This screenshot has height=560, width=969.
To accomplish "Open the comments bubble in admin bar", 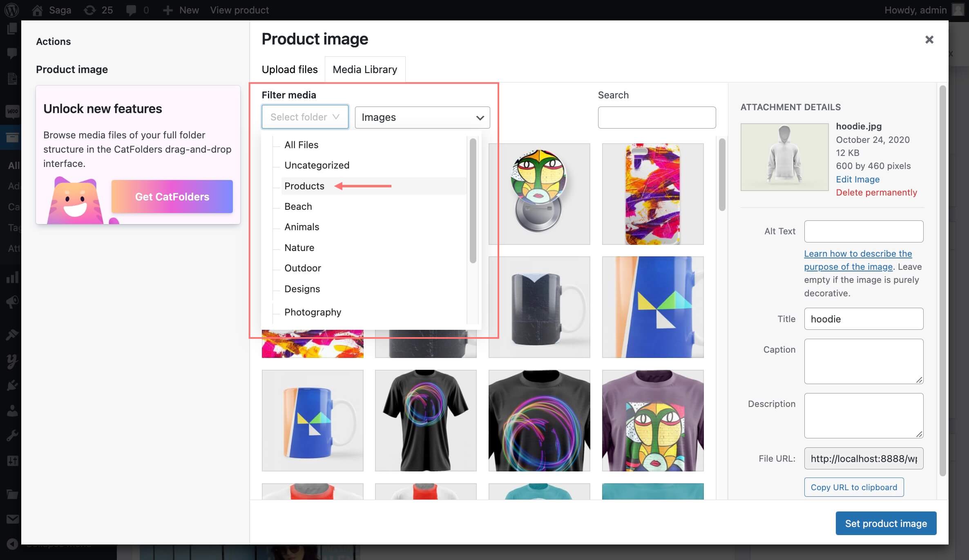I will 131,10.
